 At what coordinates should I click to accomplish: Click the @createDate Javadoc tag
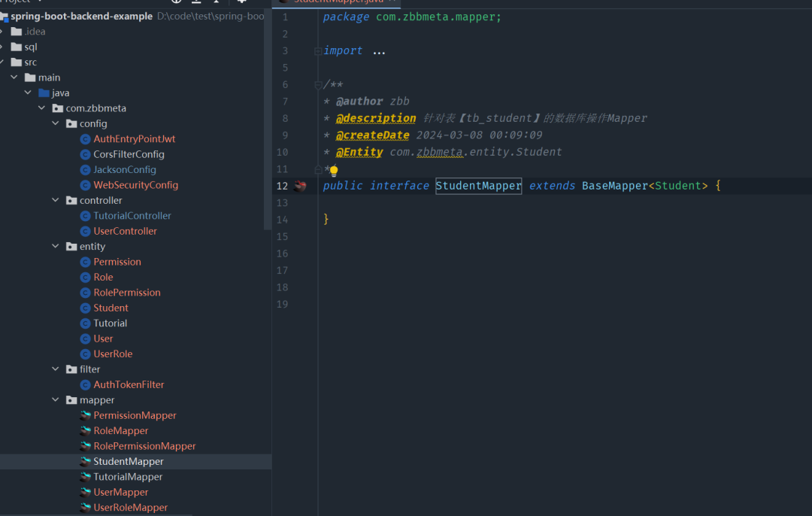tap(372, 135)
